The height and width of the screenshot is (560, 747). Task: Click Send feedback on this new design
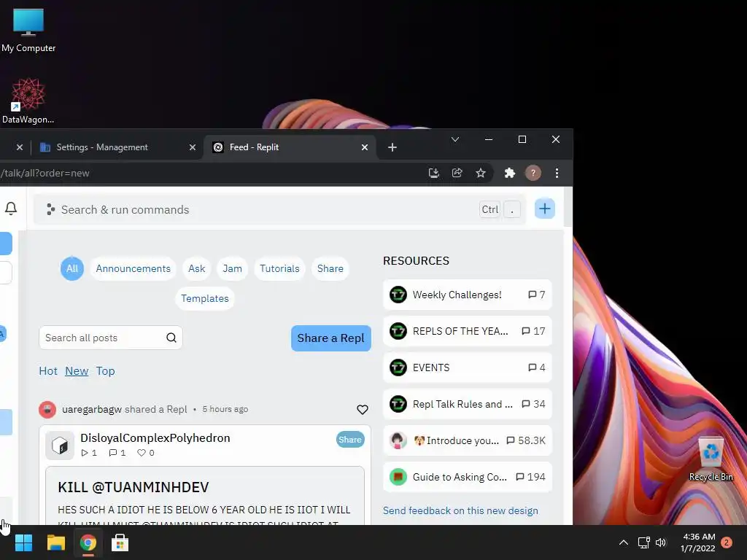[x=460, y=510]
